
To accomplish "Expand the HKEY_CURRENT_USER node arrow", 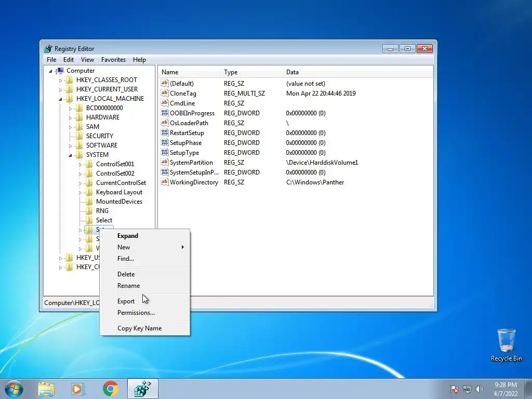I will pyautogui.click(x=60, y=90).
